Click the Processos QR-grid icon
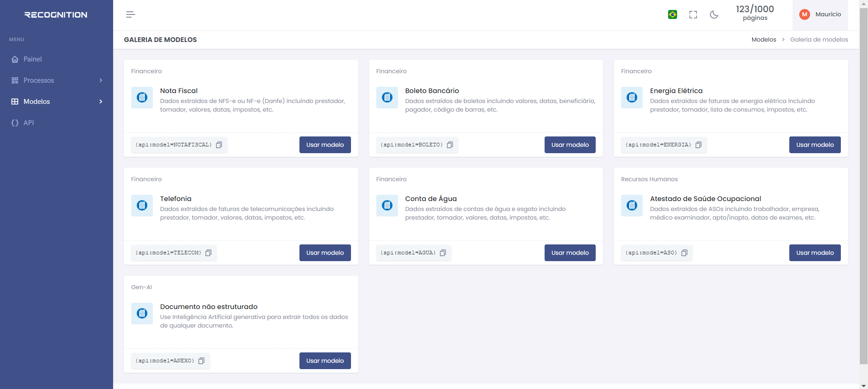 (x=15, y=80)
